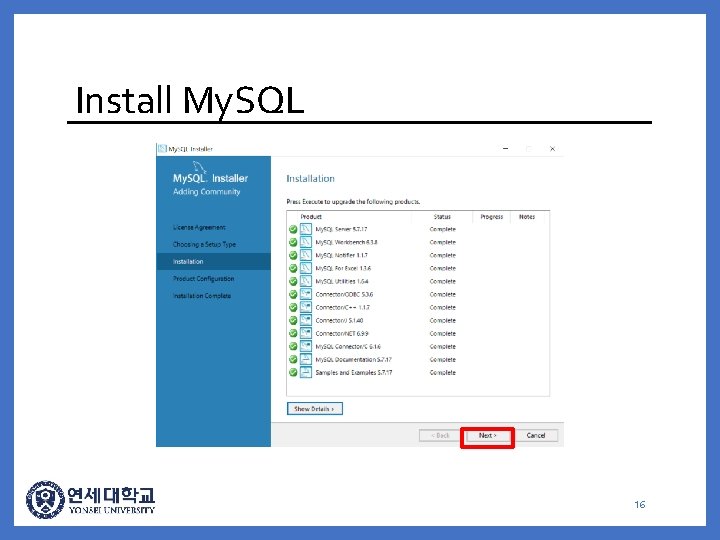This screenshot has width=720, height=540.
Task: Click 'Complete' status of Connector/ODBC row
Action: [443, 294]
